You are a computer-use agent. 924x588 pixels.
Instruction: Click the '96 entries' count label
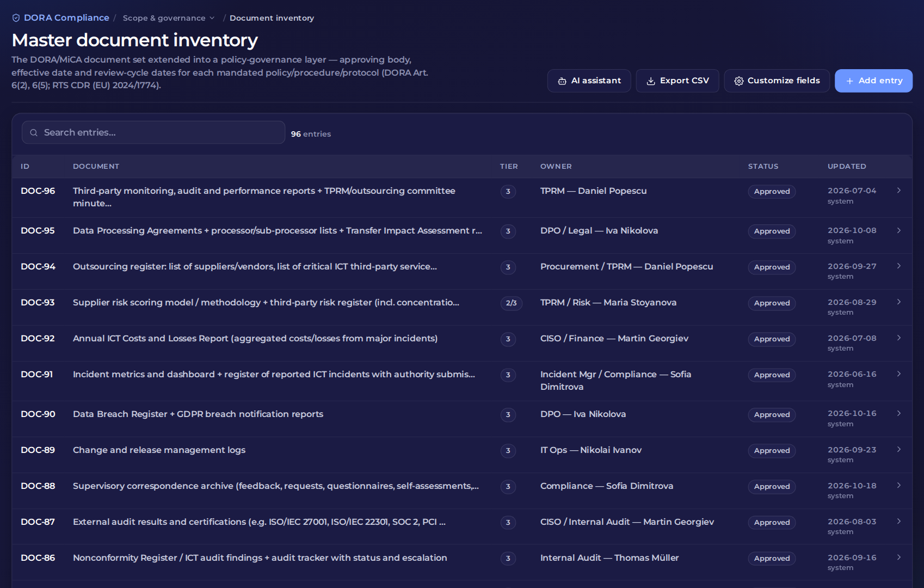[311, 134]
